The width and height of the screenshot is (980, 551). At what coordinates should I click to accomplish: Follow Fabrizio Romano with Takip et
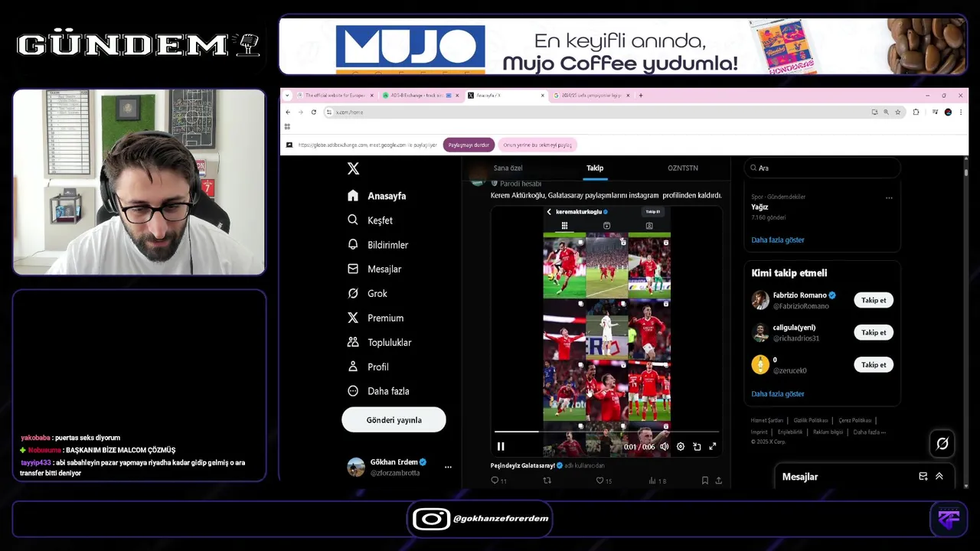point(874,301)
